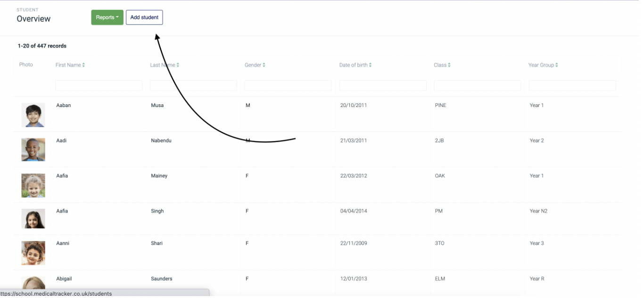Open the Abigail Saunders row
Image resolution: width=644 pixels, height=298 pixels.
[x=162, y=279]
